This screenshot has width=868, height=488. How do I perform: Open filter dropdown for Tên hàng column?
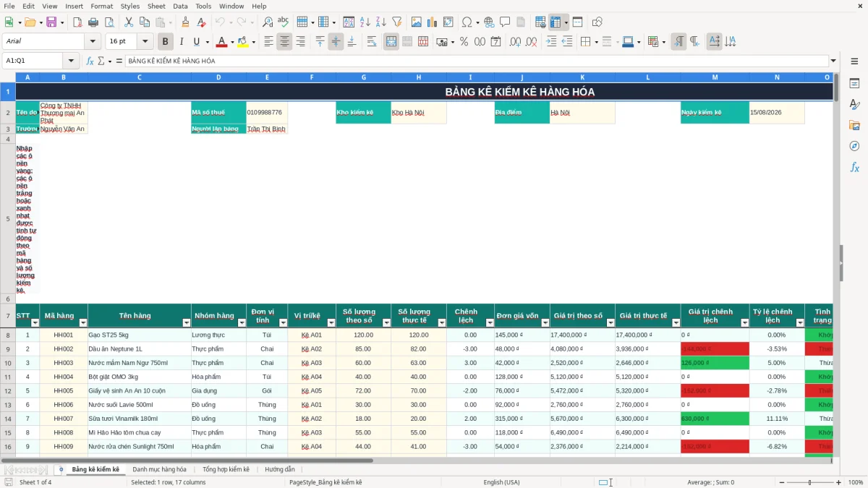coord(186,323)
